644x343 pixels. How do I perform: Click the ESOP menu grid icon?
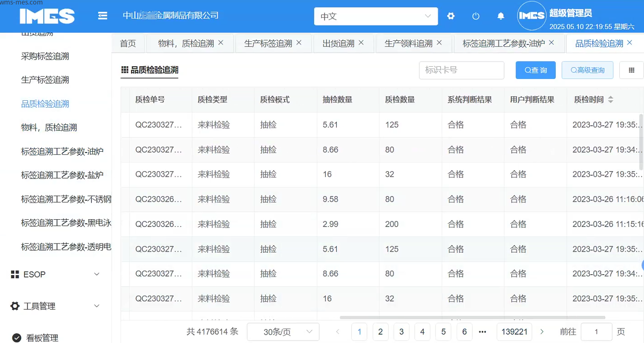pos(15,275)
